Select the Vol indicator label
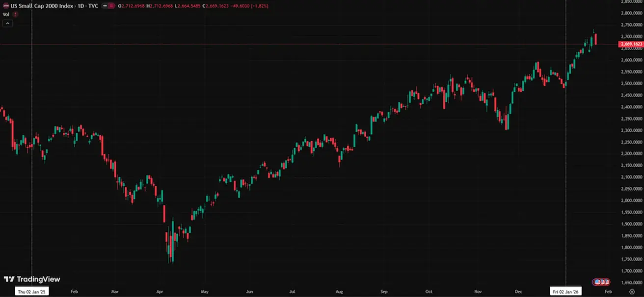The height and width of the screenshot is (297, 644). [6, 15]
